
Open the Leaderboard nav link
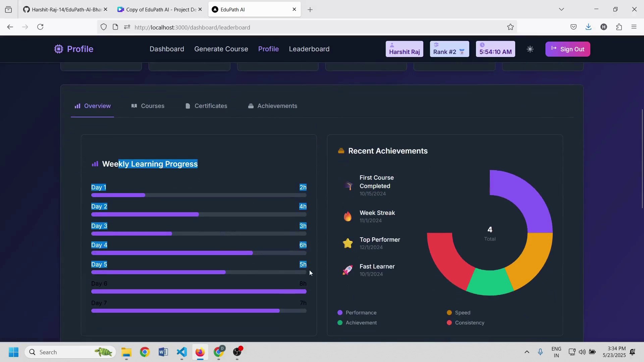[x=309, y=49]
